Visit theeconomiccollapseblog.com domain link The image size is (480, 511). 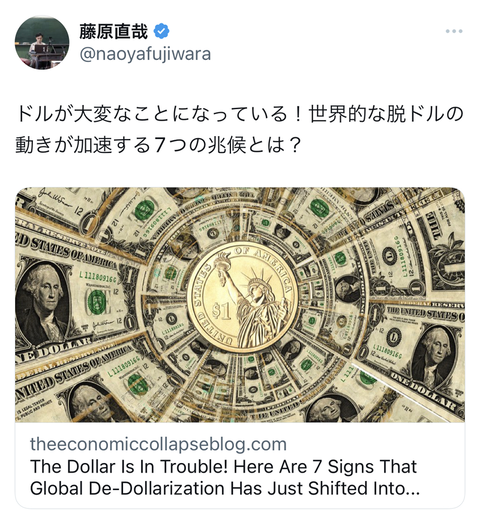point(158,444)
